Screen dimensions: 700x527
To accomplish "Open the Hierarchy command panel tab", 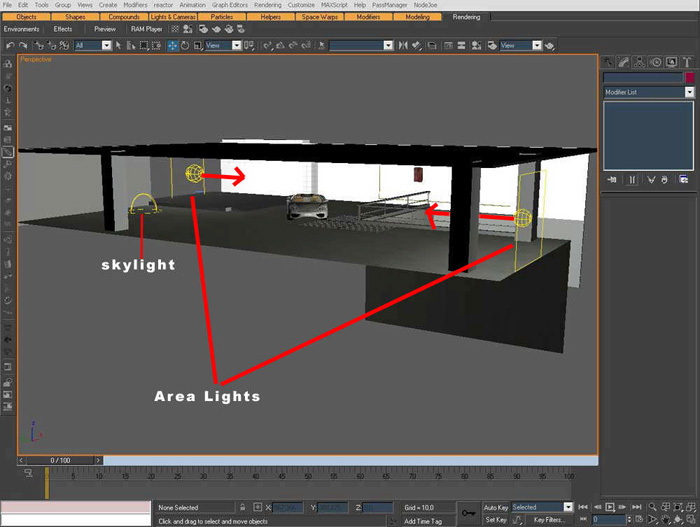I will (641, 61).
